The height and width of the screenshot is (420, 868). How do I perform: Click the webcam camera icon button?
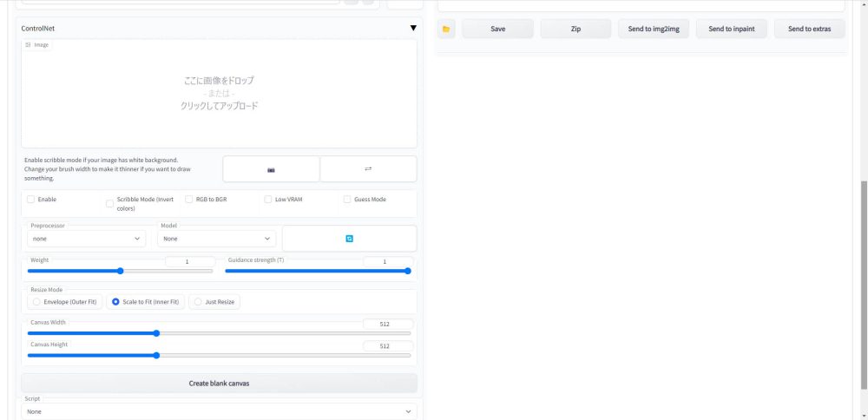point(271,169)
